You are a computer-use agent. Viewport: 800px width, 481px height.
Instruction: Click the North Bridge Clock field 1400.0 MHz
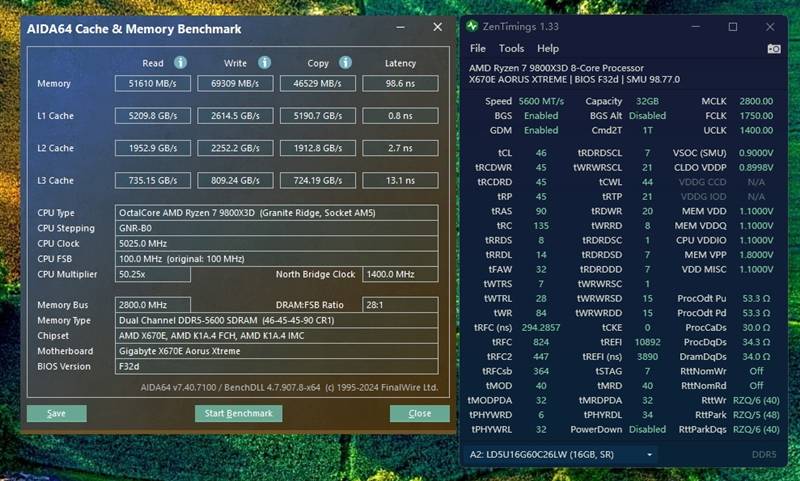400,274
